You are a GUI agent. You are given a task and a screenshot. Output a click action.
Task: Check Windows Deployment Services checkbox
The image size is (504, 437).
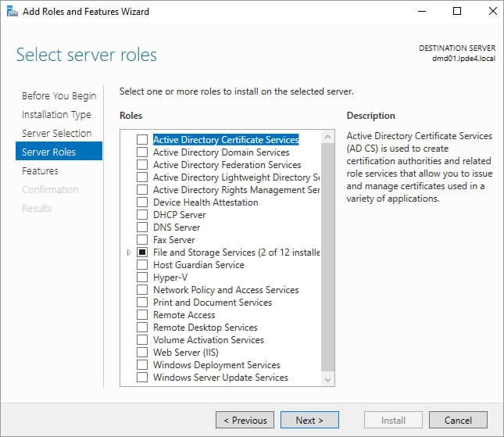click(x=142, y=365)
